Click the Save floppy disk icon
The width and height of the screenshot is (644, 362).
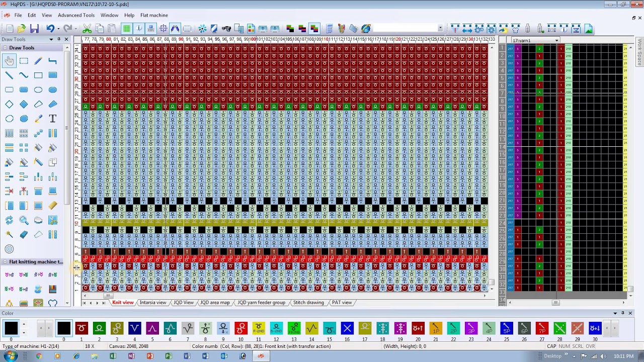point(34,29)
